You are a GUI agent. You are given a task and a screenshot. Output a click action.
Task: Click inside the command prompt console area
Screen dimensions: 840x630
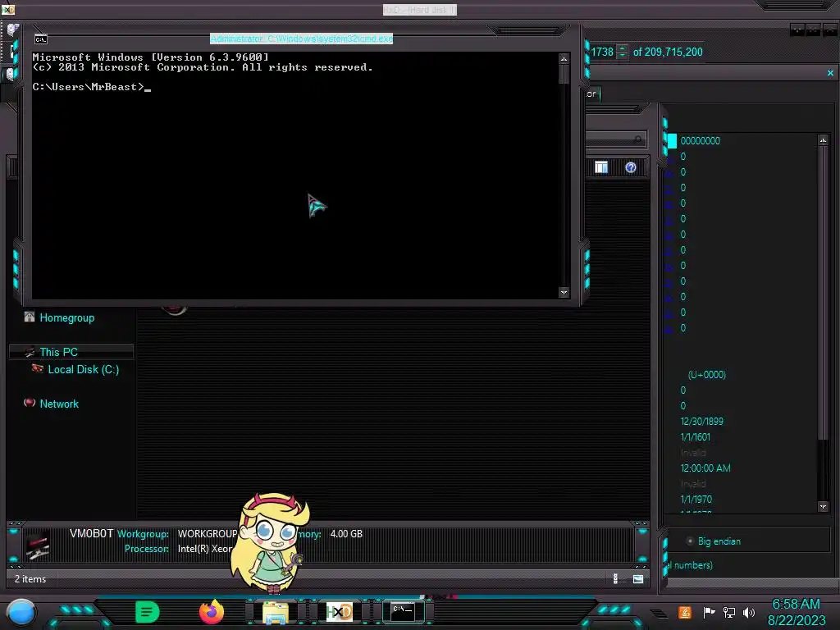click(x=294, y=176)
